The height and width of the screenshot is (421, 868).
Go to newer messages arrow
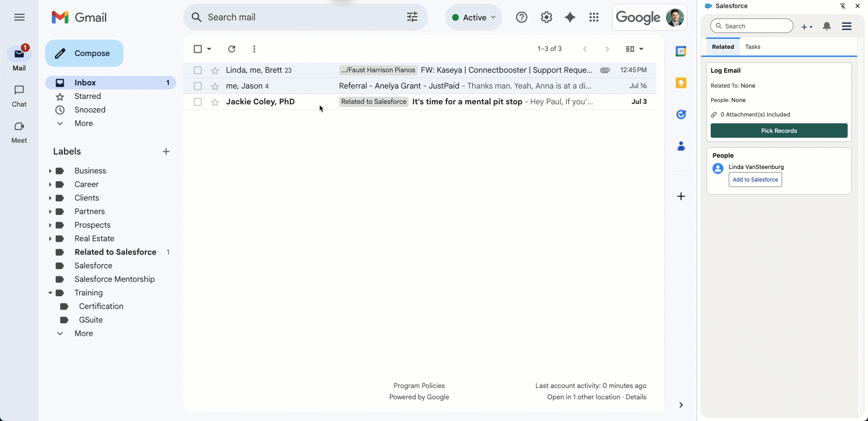click(x=585, y=49)
